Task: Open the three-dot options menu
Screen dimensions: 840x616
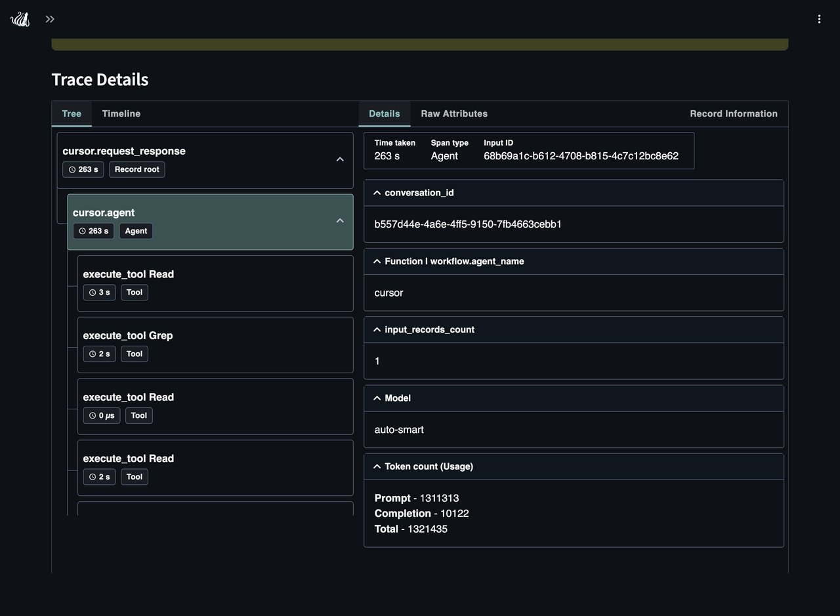Action: pos(819,19)
